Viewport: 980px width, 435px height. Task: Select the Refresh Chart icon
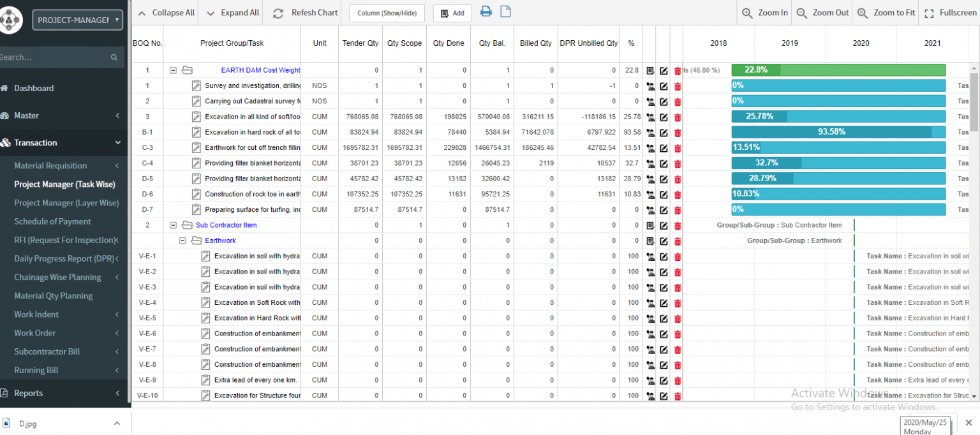point(278,13)
